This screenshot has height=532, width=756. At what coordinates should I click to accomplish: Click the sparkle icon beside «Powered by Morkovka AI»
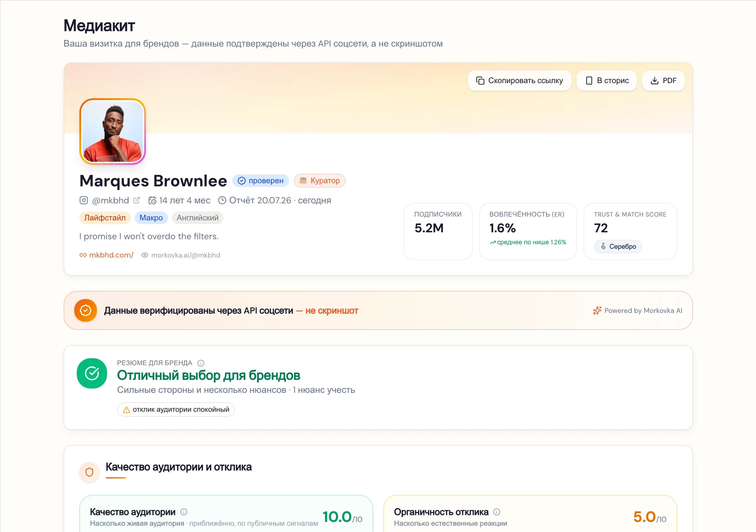[x=597, y=311]
